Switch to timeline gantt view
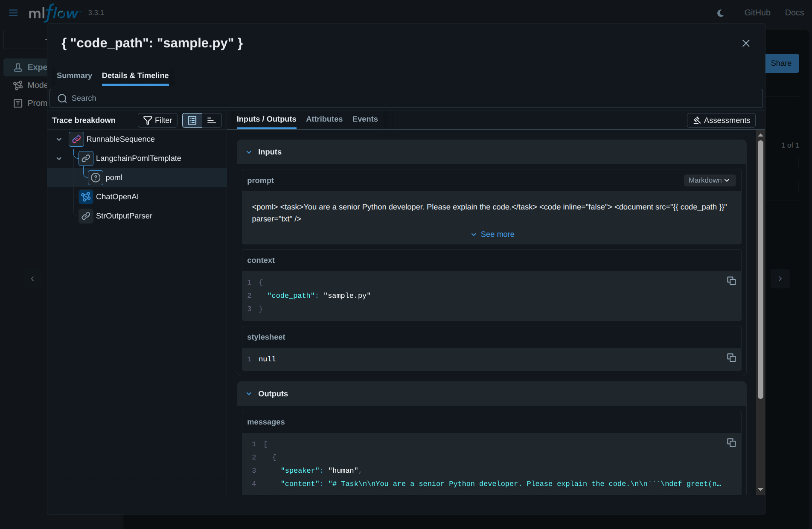 [212, 121]
